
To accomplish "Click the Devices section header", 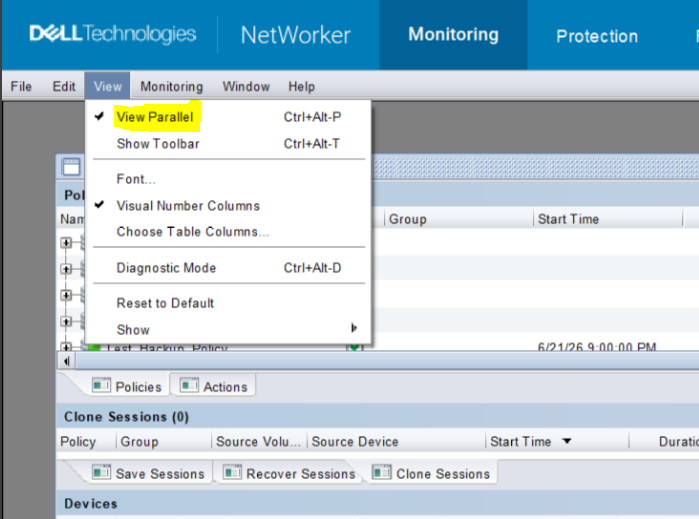I will point(90,504).
